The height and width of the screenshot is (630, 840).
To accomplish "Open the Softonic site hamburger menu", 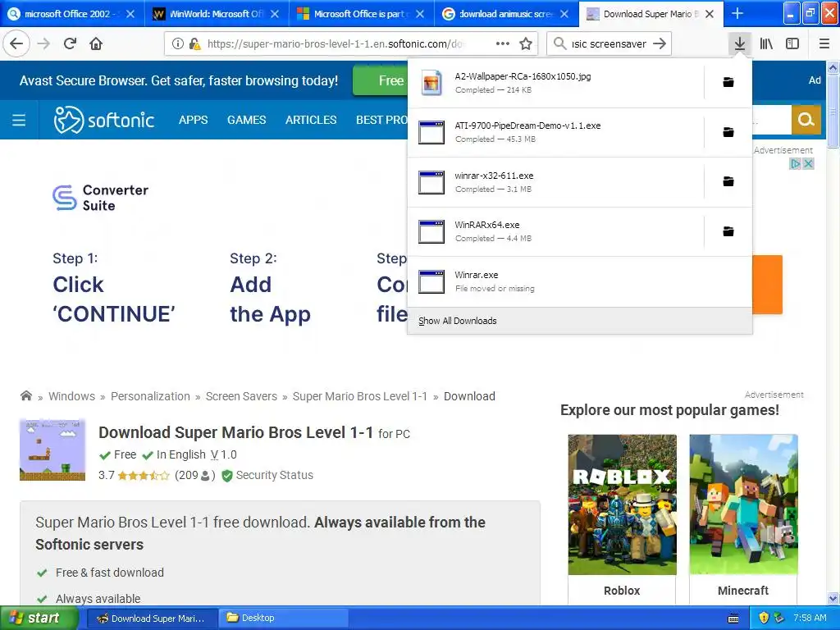I will 19,120.
